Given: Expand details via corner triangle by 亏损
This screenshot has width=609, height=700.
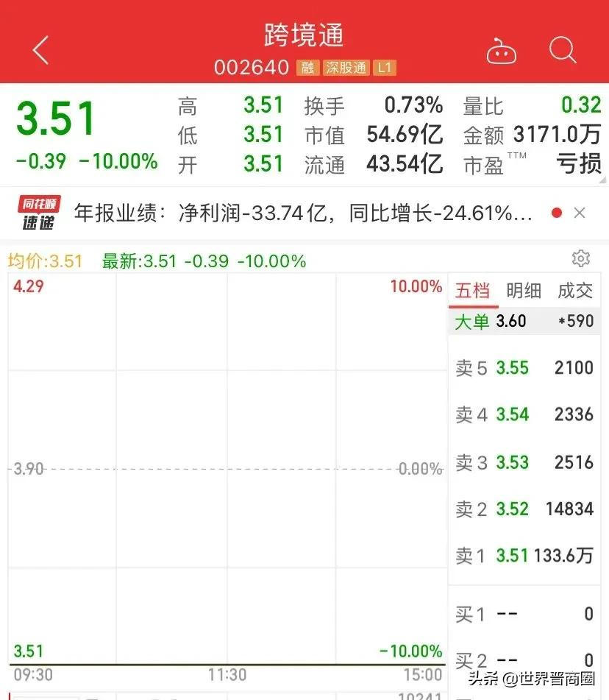Looking at the screenshot, I should click(x=602, y=180).
